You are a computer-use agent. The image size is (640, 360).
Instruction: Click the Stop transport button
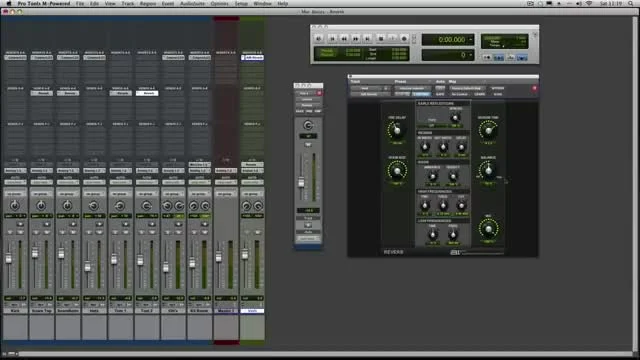tap(381, 38)
